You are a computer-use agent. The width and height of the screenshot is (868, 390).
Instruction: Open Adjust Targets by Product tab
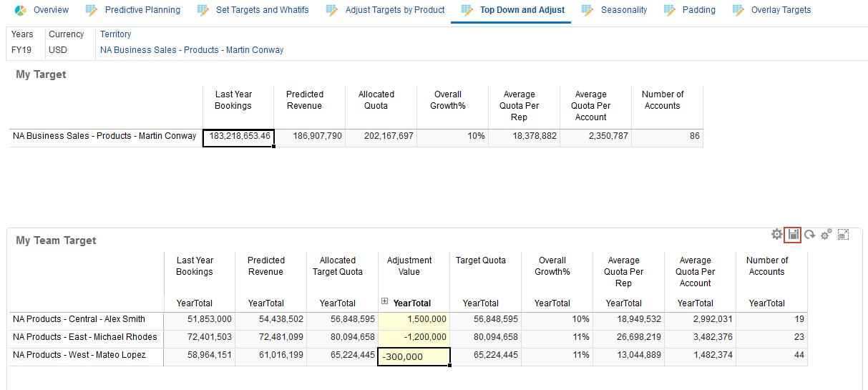(x=394, y=10)
